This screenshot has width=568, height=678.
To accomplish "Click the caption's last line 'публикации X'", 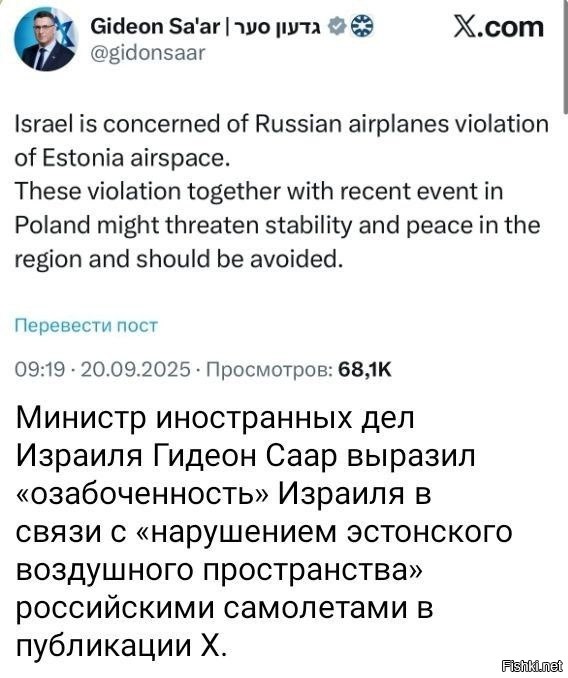I will click(x=121, y=646).
